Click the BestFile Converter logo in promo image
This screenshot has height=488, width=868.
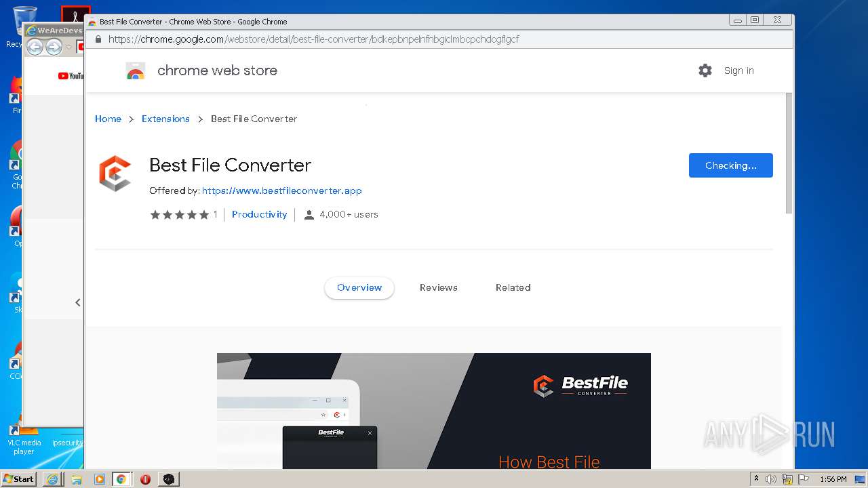point(581,386)
